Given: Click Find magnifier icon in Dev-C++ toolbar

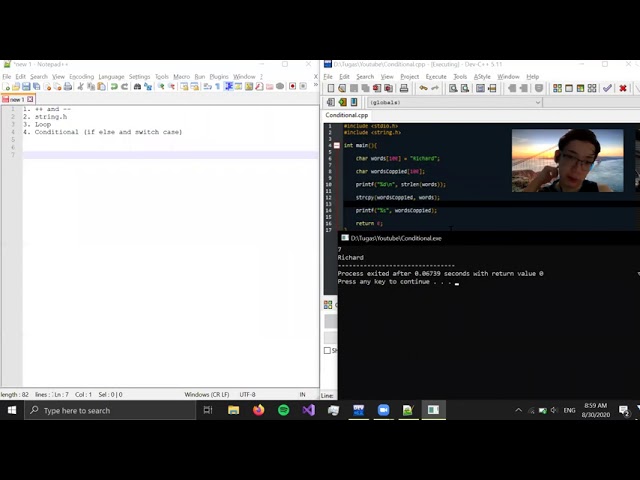Looking at the screenshot, I should point(453,88).
